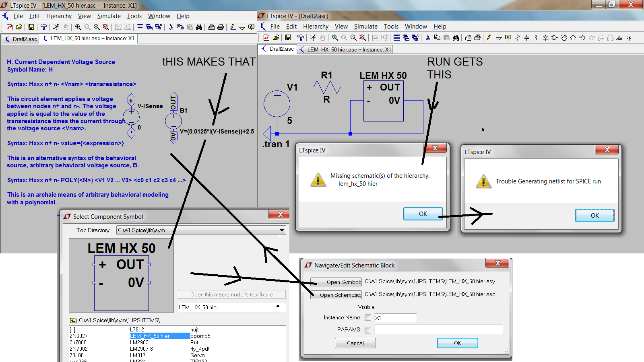Viewport: 644px width, 362px height.
Task: Switch to LEM_HX_50 hier.asc tab in Draft2 window
Action: coord(345,49)
